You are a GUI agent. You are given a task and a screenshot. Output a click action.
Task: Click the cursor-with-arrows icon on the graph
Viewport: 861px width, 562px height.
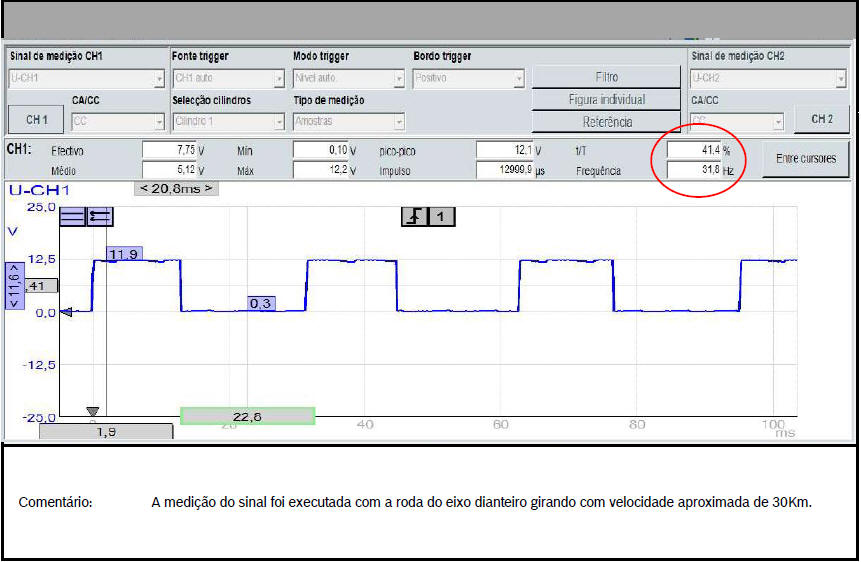pyautogui.click(x=100, y=215)
